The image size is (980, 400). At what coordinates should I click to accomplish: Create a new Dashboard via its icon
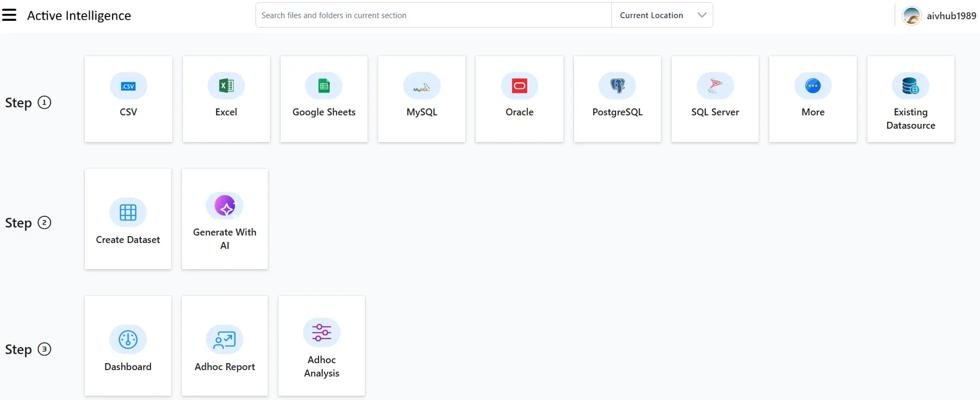tap(128, 340)
